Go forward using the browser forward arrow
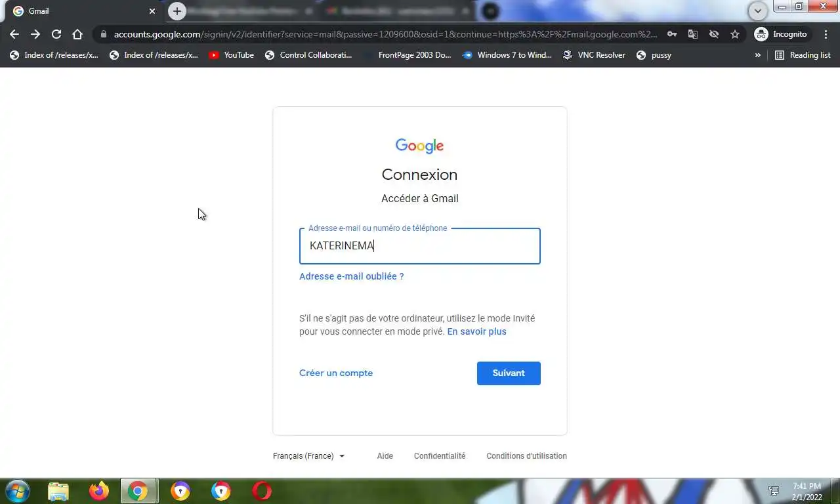Viewport: 840px width, 504px height. [x=35, y=34]
